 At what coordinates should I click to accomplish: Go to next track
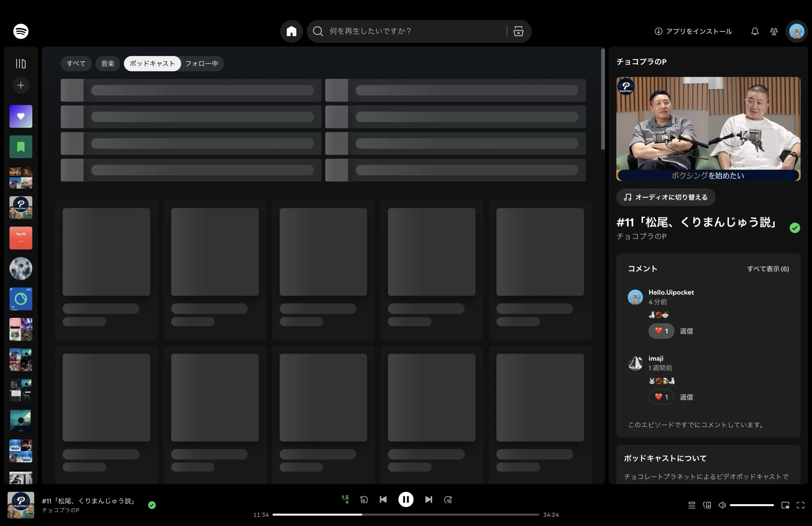coord(429,500)
